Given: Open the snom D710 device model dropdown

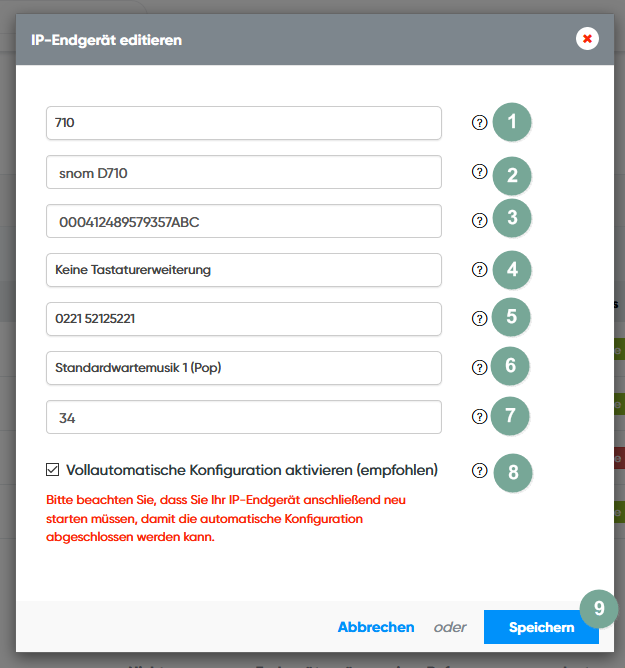Looking at the screenshot, I should [x=243, y=172].
